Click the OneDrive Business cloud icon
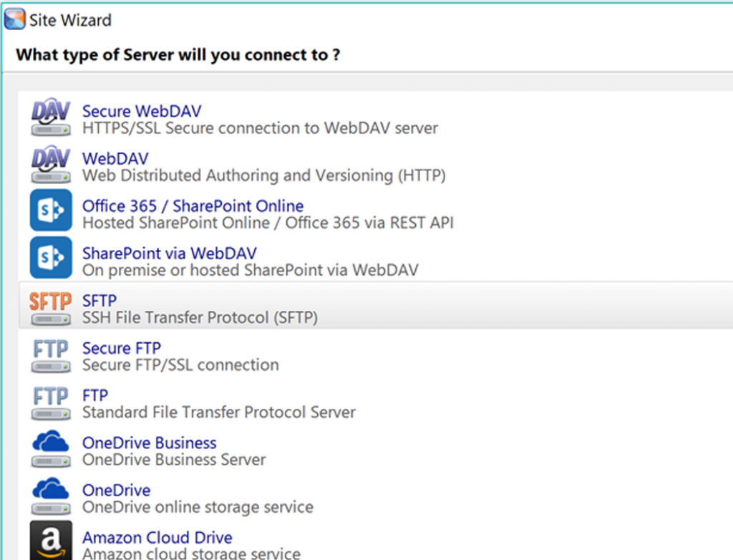733x560 pixels. (x=51, y=449)
